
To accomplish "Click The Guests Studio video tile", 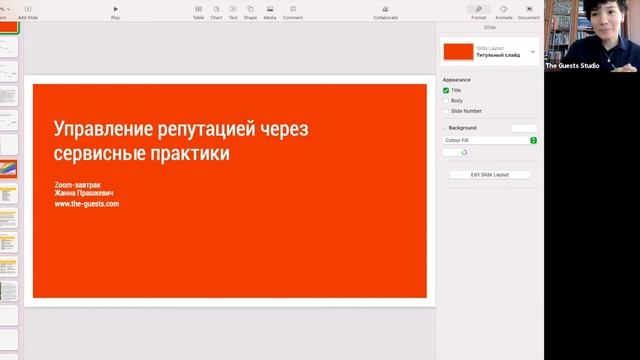I will click(592, 36).
